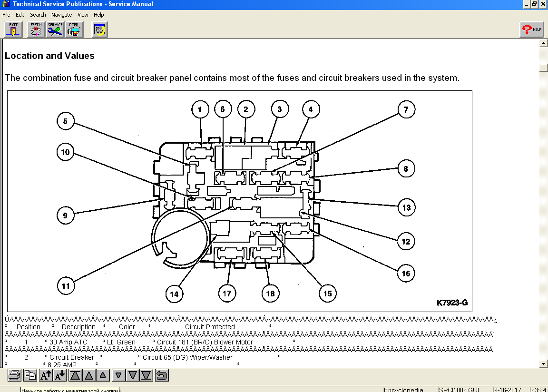Open the Navigate menu
The height and width of the screenshot is (392, 548).
click(62, 15)
